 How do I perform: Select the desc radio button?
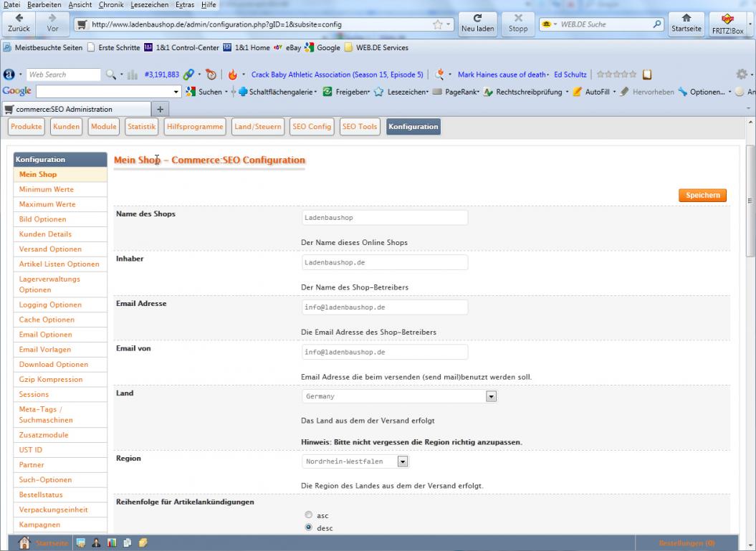click(309, 528)
